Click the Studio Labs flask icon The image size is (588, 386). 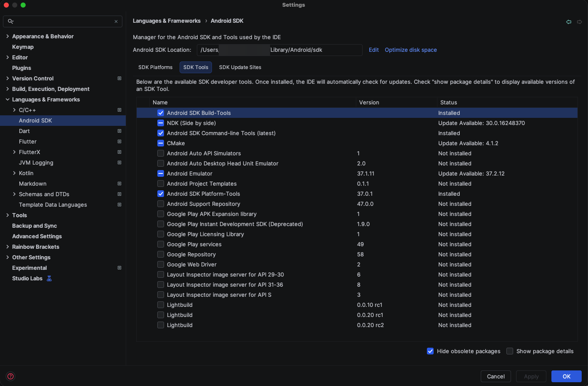tap(49, 278)
